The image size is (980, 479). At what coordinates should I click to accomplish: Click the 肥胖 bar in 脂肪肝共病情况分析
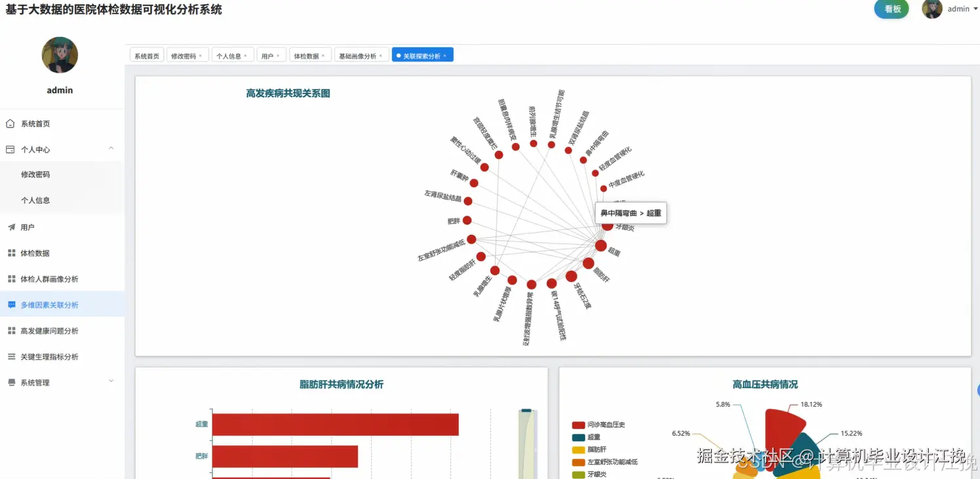pyautogui.click(x=285, y=456)
